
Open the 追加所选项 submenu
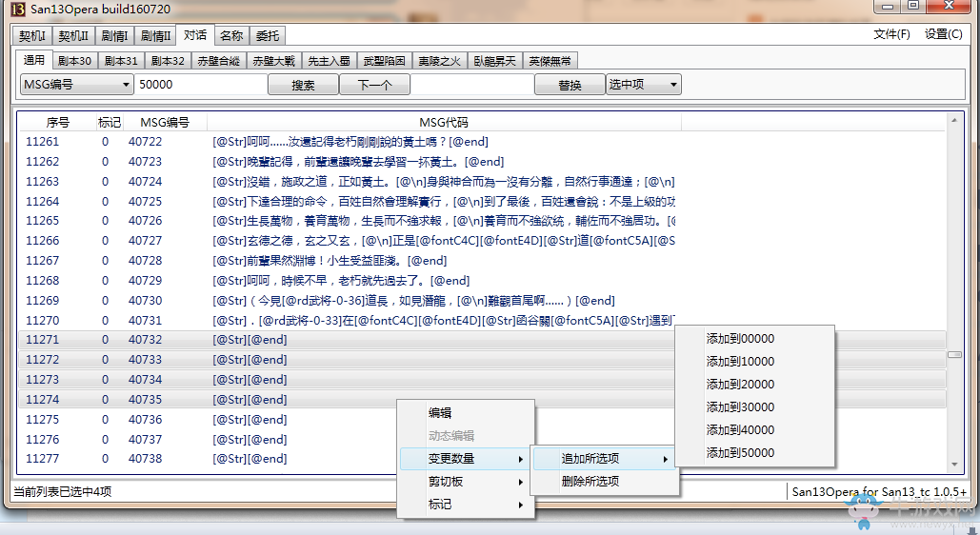605,459
